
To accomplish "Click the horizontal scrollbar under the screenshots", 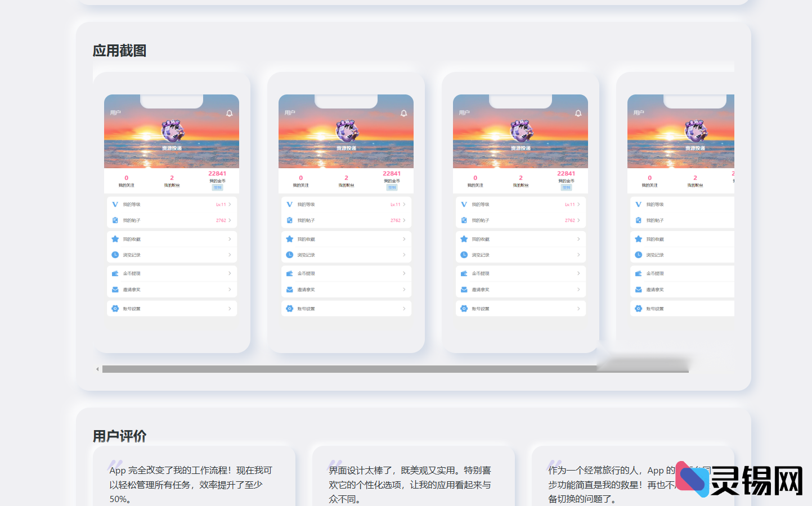I will coord(349,369).
